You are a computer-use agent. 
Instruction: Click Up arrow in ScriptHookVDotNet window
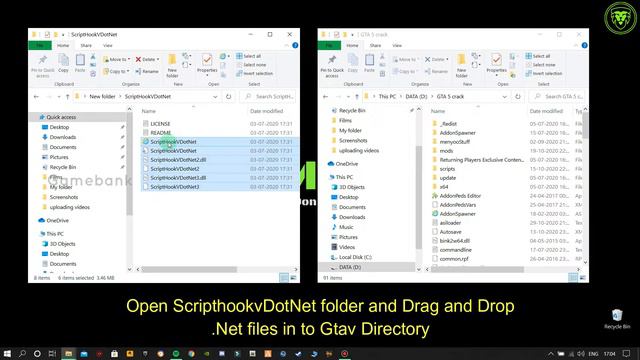point(67,97)
